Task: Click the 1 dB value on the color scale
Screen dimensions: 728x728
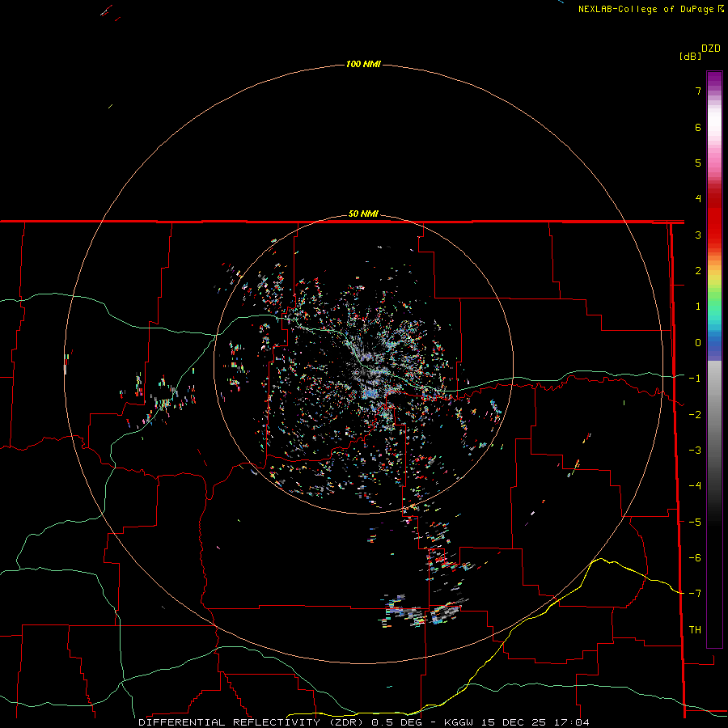Action: [698, 307]
